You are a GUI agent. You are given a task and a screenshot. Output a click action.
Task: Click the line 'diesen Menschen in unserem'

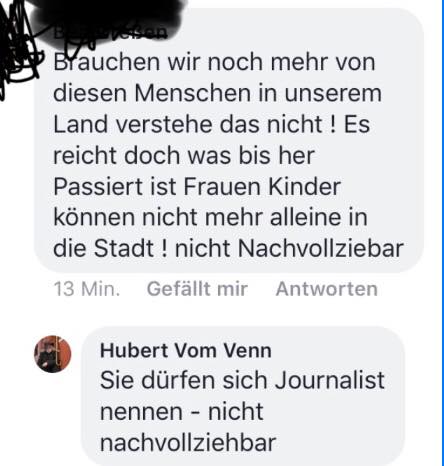(x=217, y=93)
